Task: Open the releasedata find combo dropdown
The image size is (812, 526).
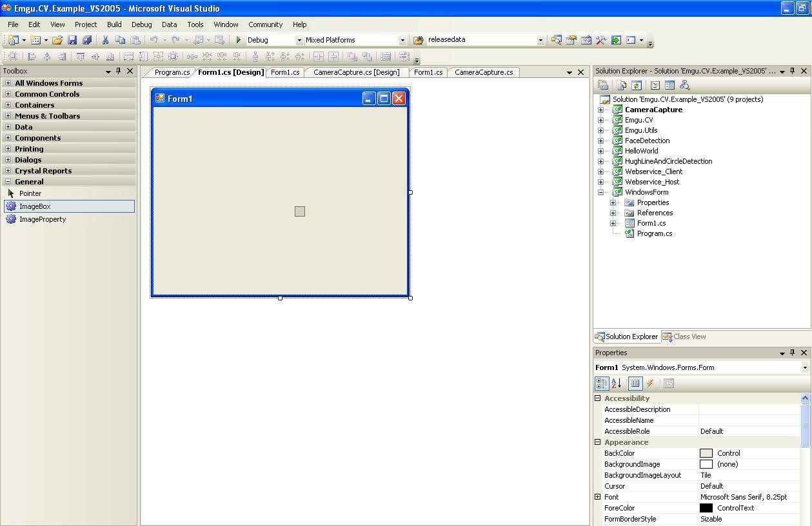Action: (x=540, y=40)
